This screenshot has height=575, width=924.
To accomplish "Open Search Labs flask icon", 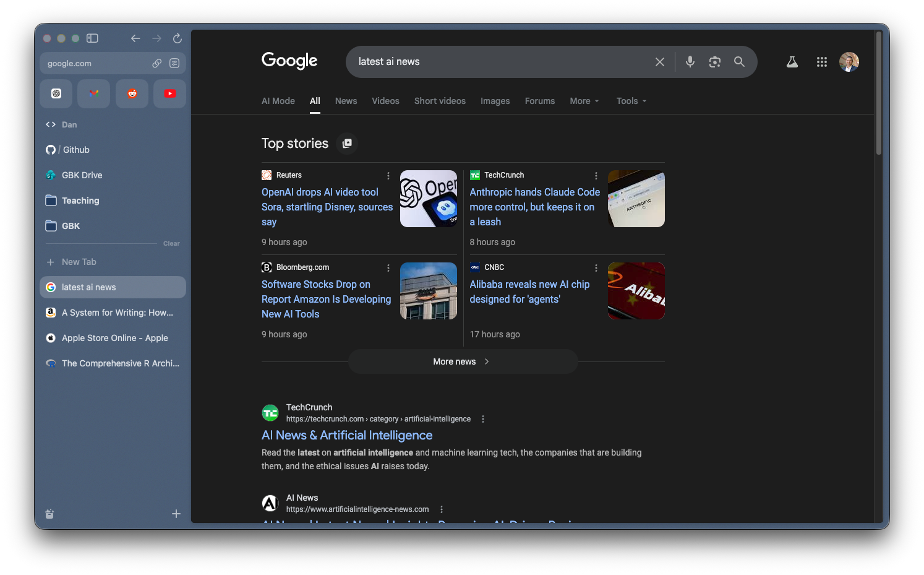I will click(792, 62).
